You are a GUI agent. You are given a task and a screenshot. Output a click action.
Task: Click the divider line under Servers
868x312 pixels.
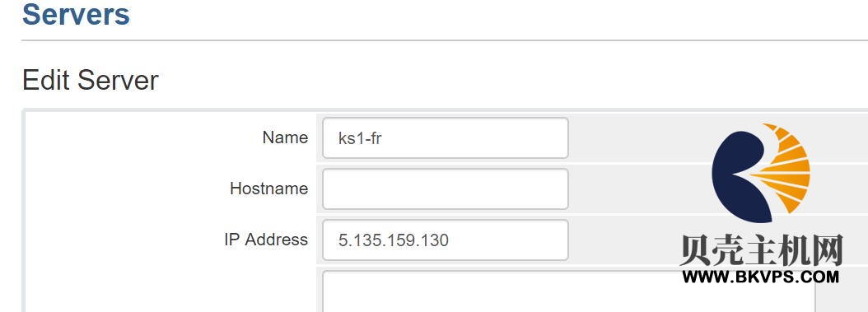(445, 40)
